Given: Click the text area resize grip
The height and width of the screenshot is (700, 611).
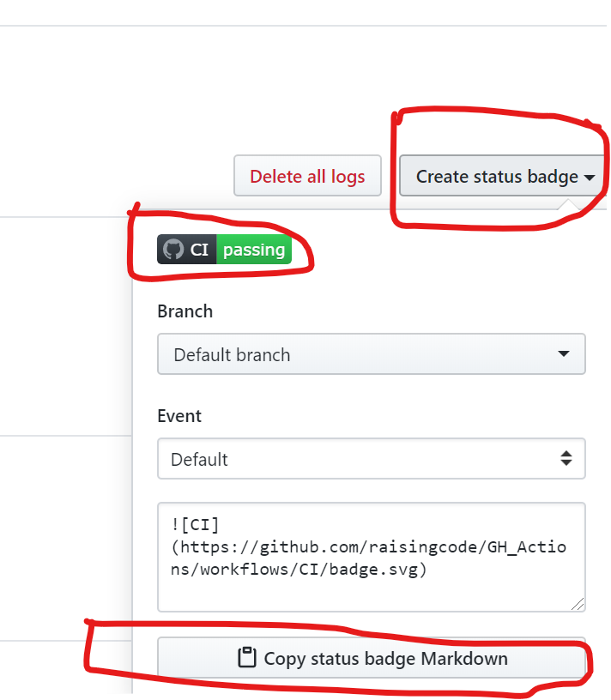Looking at the screenshot, I should pos(578,604).
